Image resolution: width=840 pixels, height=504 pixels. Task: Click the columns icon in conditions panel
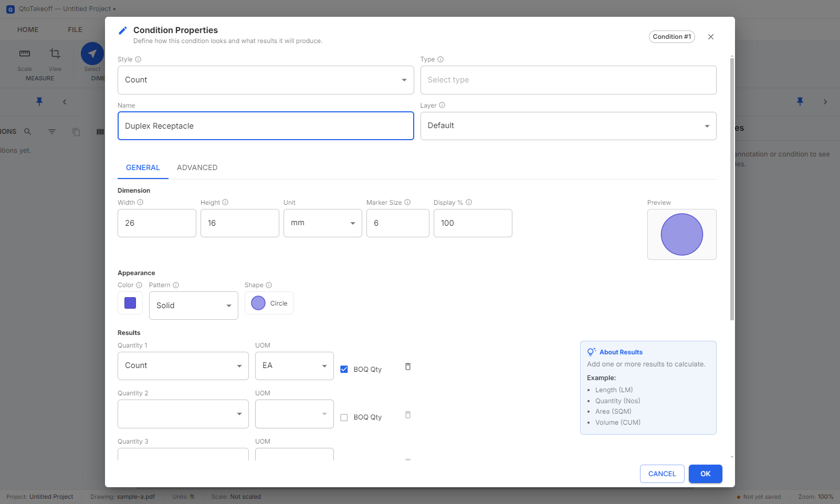pos(100,132)
